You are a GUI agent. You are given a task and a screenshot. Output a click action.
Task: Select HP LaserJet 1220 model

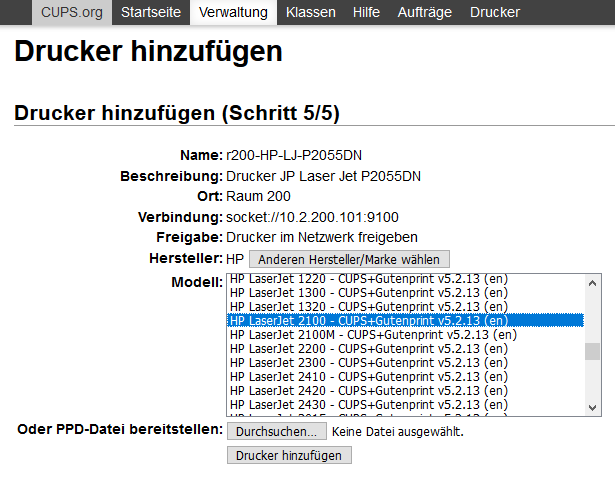tap(406, 279)
